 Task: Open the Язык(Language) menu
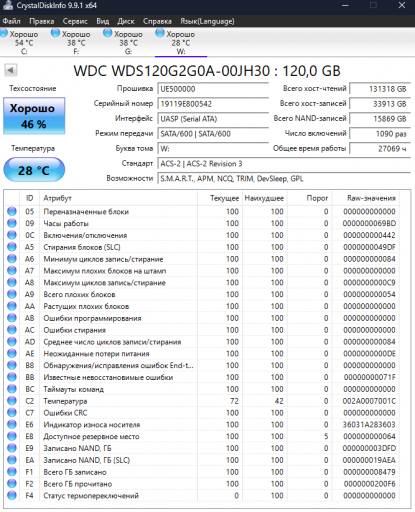point(207,21)
